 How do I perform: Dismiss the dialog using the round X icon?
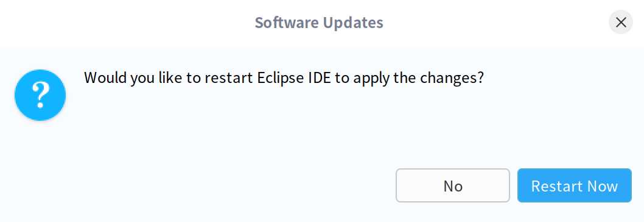[621, 22]
